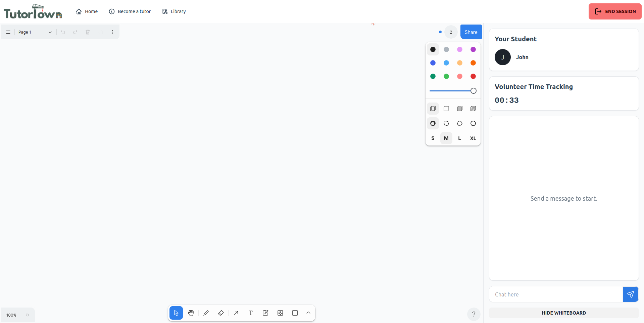Viewport: 644px width, 323px height.
Task: Go to Home in navigation
Action: [x=87, y=11]
